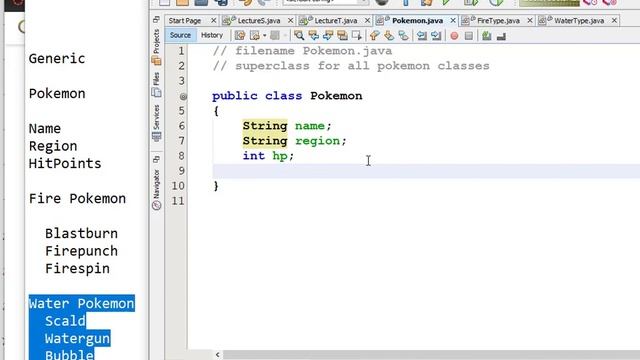Click the 'name' variable on line 6
Screen dimensions: 640x360
(309, 126)
